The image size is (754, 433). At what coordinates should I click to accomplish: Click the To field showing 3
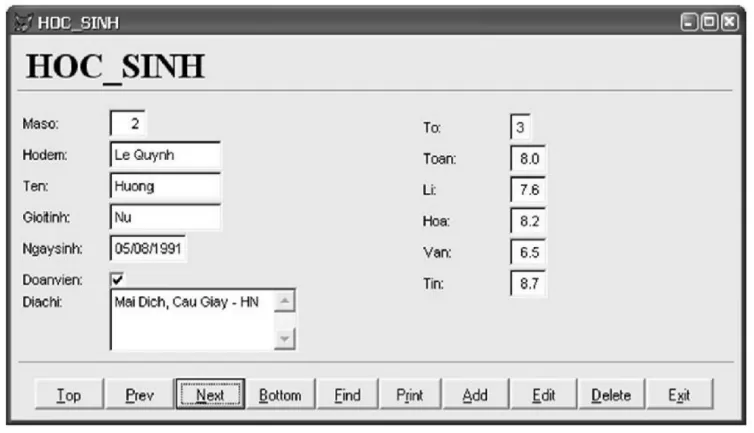click(520, 127)
